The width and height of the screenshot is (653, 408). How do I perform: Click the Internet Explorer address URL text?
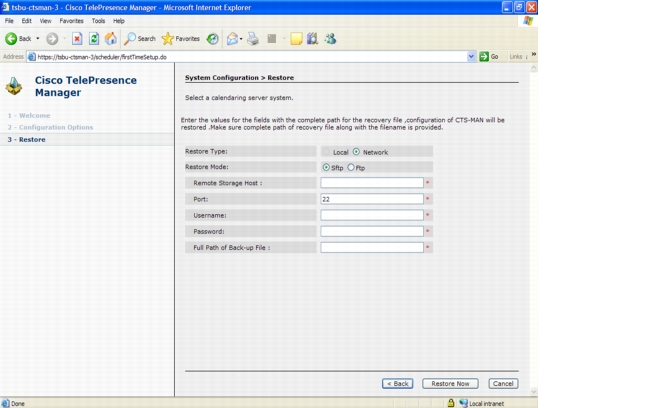point(102,57)
